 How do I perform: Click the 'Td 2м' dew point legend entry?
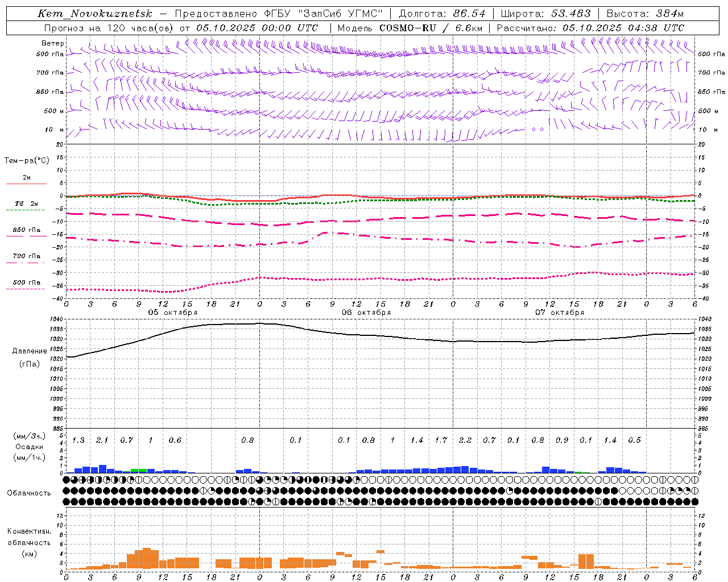pyautogui.click(x=26, y=203)
